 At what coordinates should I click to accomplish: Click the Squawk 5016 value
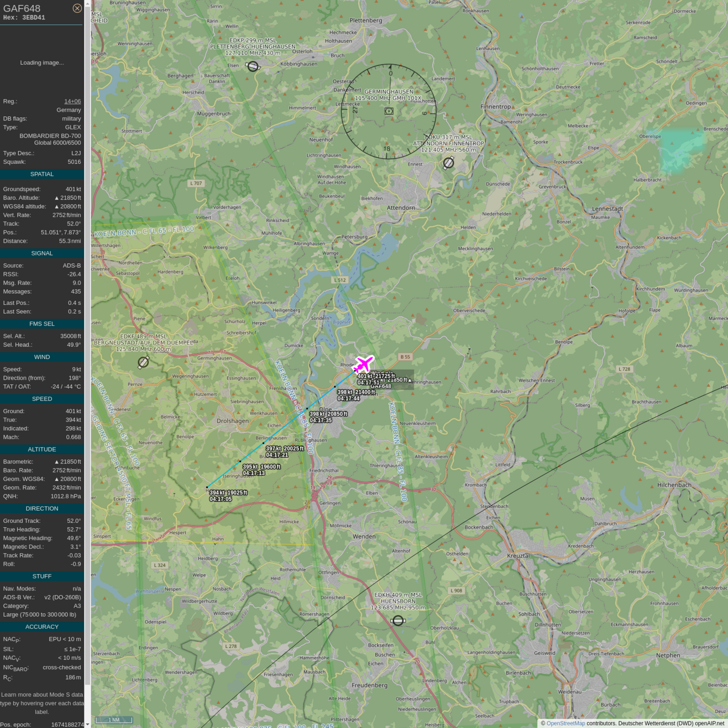pos(74,162)
